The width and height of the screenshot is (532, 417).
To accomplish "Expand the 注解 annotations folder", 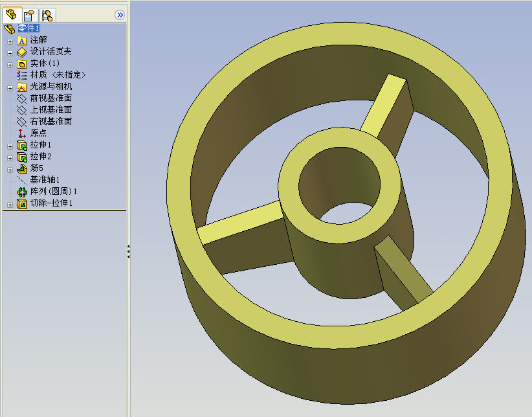I will coord(10,41).
